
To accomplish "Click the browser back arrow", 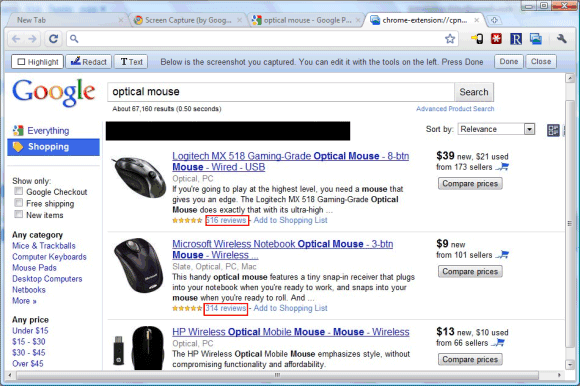I will (16, 39).
